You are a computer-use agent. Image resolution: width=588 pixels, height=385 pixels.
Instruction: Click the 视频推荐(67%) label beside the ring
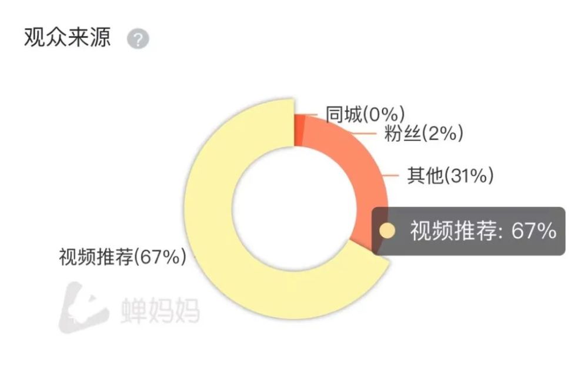pyautogui.click(x=123, y=257)
